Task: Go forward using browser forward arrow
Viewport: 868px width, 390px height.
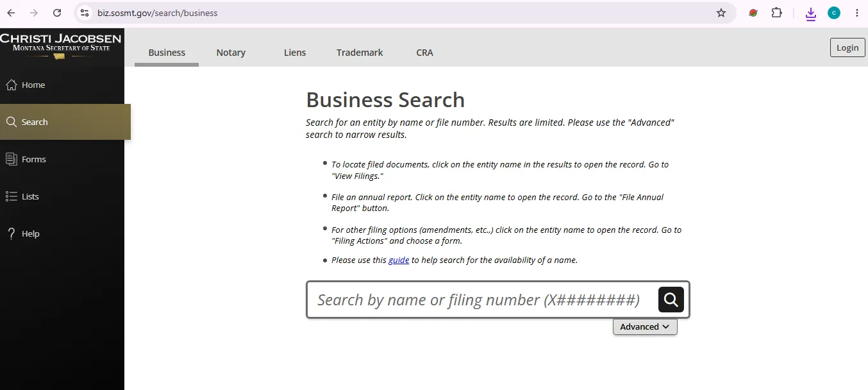Action: (34, 13)
